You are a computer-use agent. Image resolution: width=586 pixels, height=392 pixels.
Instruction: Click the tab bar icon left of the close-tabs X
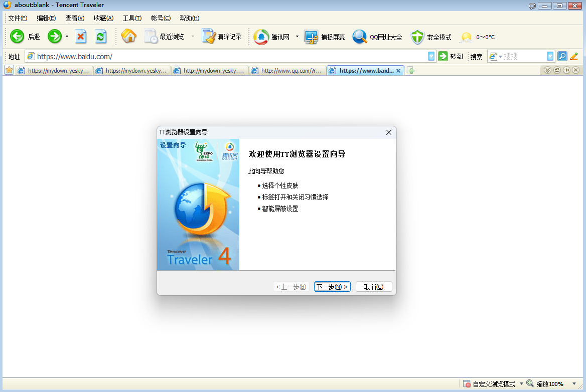click(x=566, y=70)
